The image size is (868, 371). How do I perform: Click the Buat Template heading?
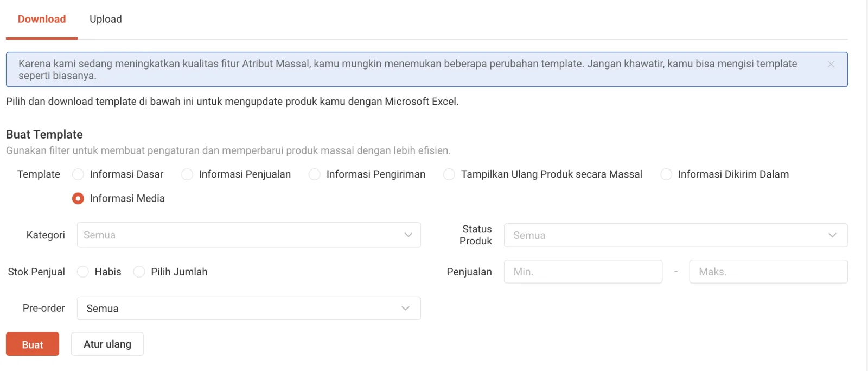coord(44,134)
